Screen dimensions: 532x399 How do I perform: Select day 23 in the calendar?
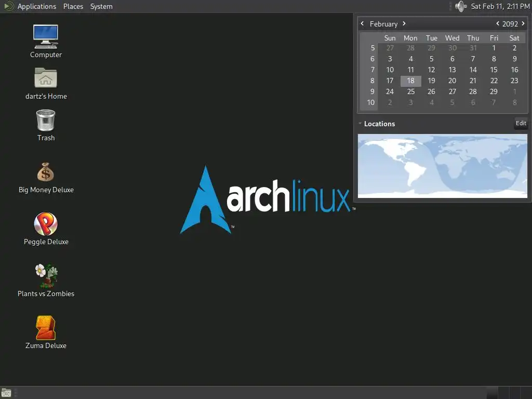(x=514, y=81)
